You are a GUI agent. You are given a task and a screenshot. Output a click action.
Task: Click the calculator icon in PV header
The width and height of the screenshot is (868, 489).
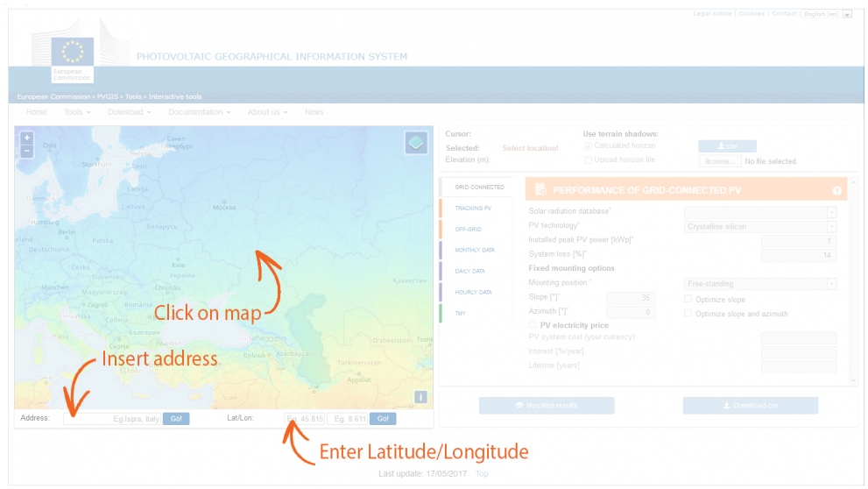(540, 190)
